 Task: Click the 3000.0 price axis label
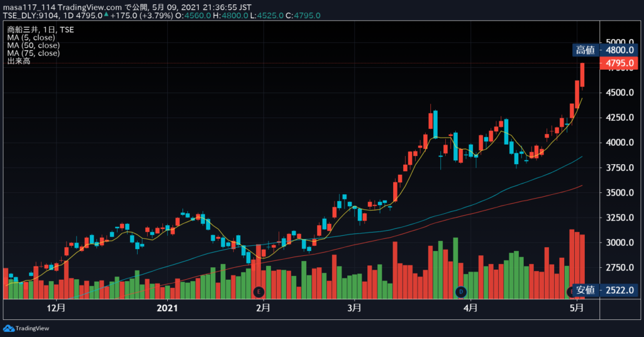click(x=619, y=243)
